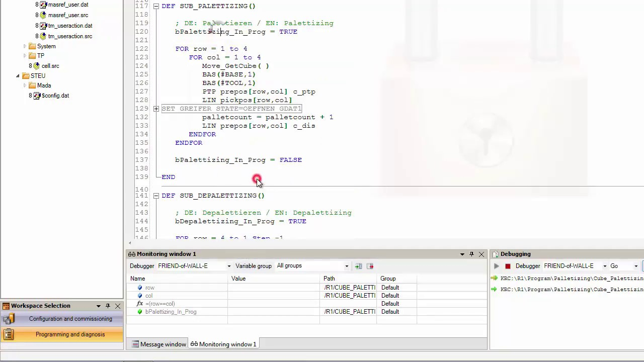
Task: Click the Value cell for row variable
Action: pos(275,288)
